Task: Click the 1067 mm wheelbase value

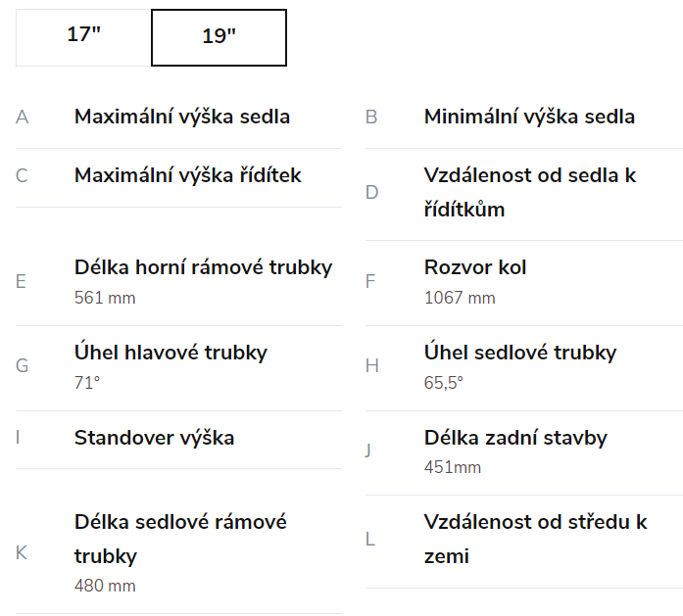Action: (x=460, y=298)
